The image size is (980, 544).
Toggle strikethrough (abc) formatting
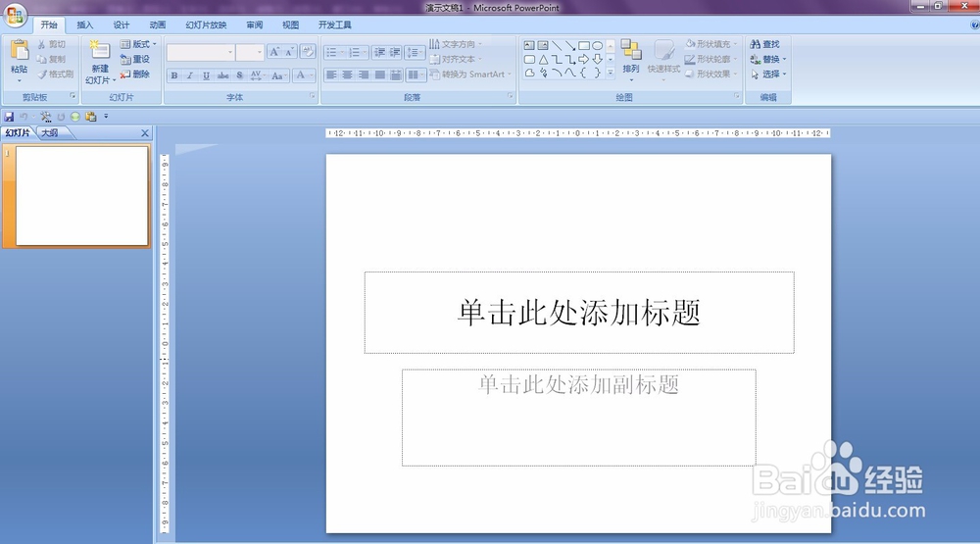pos(222,75)
